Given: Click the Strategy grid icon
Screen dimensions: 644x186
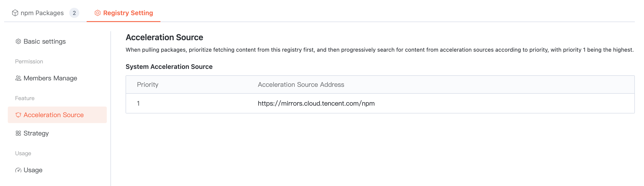Looking at the screenshot, I should 18,133.
